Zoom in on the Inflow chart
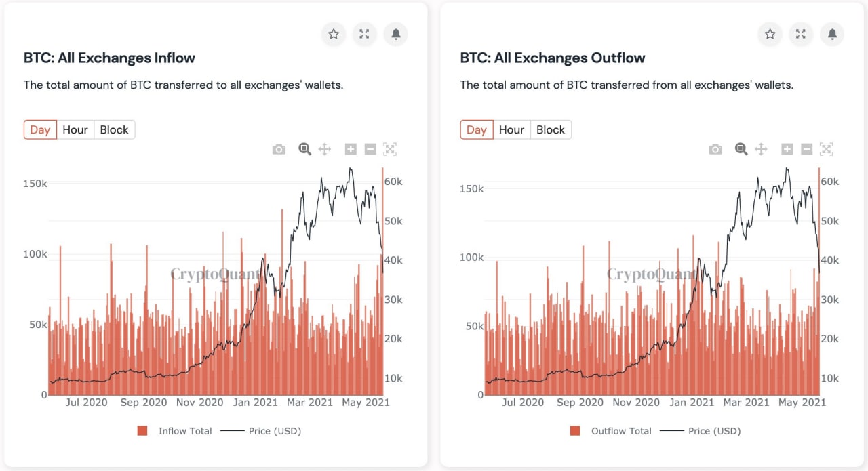Screen dimensions: 868x471 pyautogui.click(x=351, y=149)
